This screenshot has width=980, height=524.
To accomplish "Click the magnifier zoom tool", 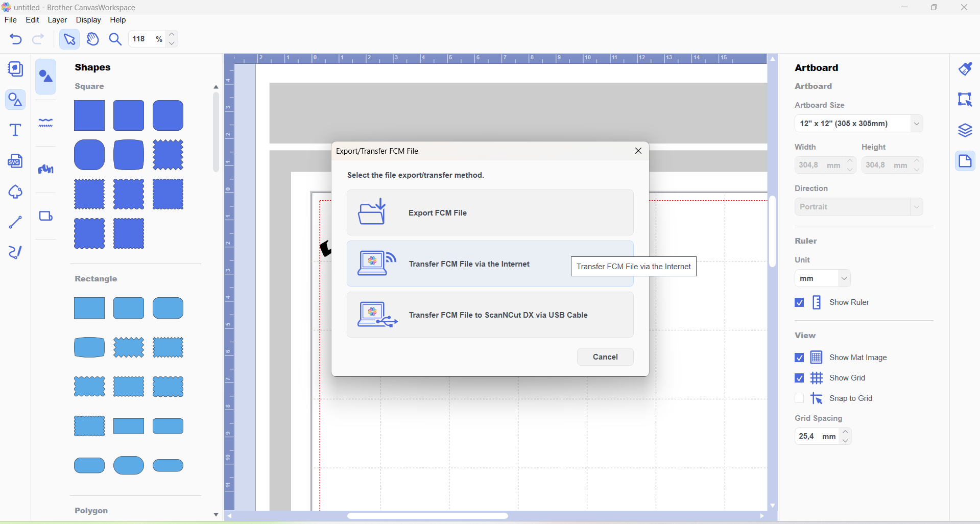I will (115, 39).
